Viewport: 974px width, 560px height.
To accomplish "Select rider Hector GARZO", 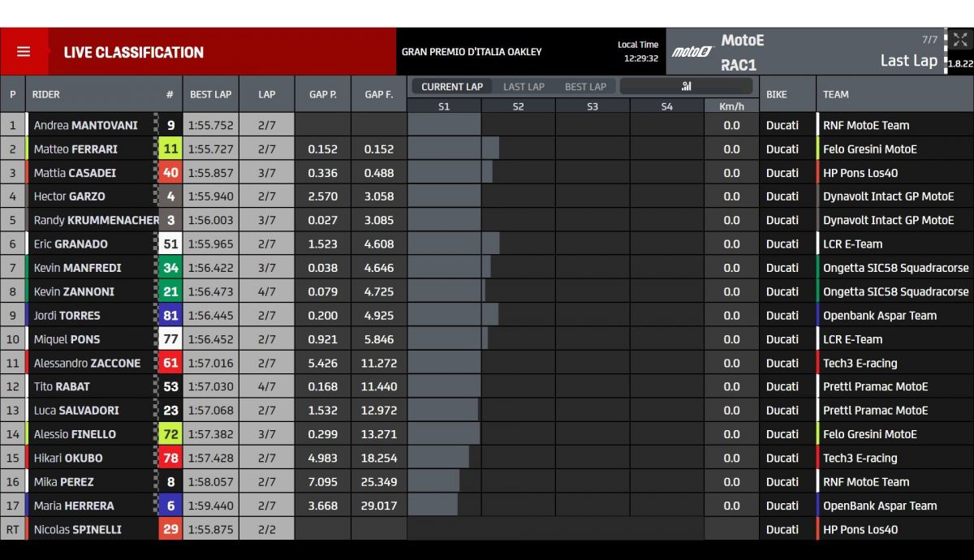I will (69, 196).
